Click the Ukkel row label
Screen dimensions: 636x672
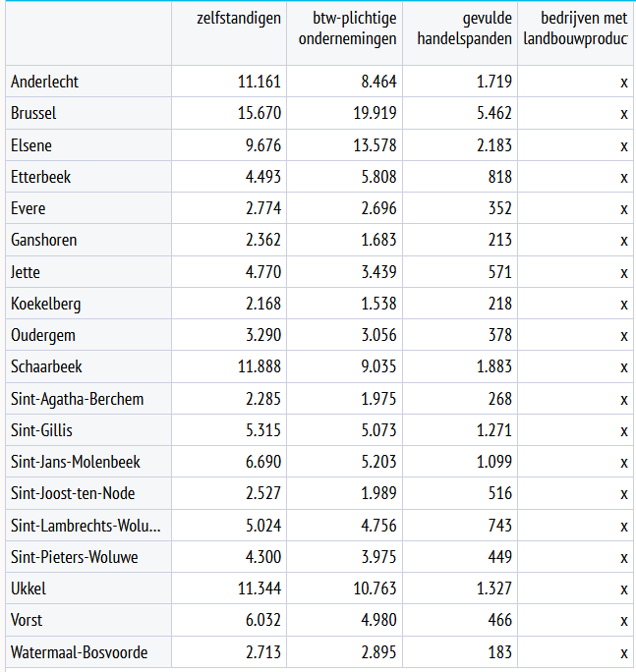pos(29,588)
